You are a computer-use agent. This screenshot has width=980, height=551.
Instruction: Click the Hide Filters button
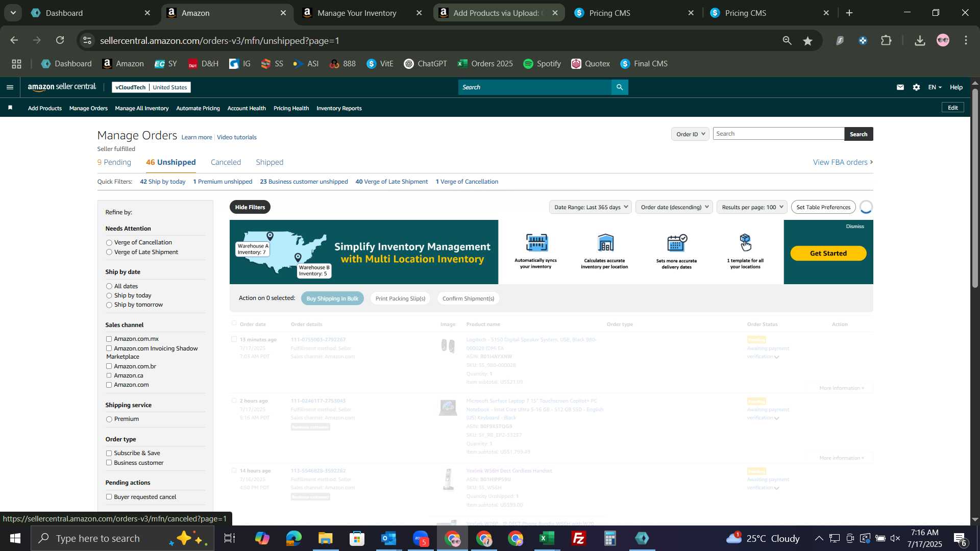pos(250,207)
